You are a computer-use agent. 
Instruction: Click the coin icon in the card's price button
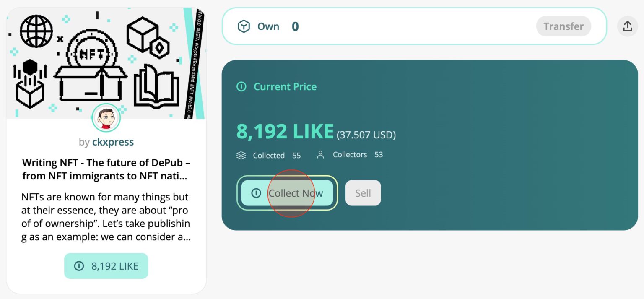click(79, 266)
